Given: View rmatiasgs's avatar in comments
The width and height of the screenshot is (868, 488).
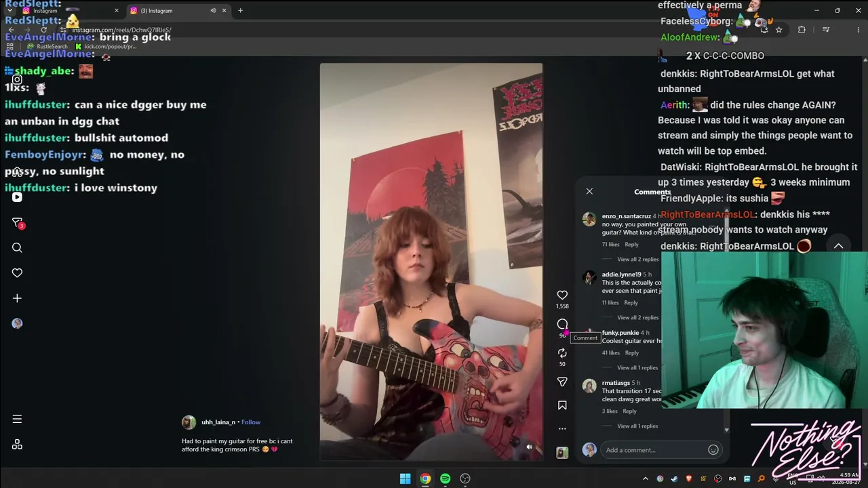Looking at the screenshot, I should [x=589, y=386].
